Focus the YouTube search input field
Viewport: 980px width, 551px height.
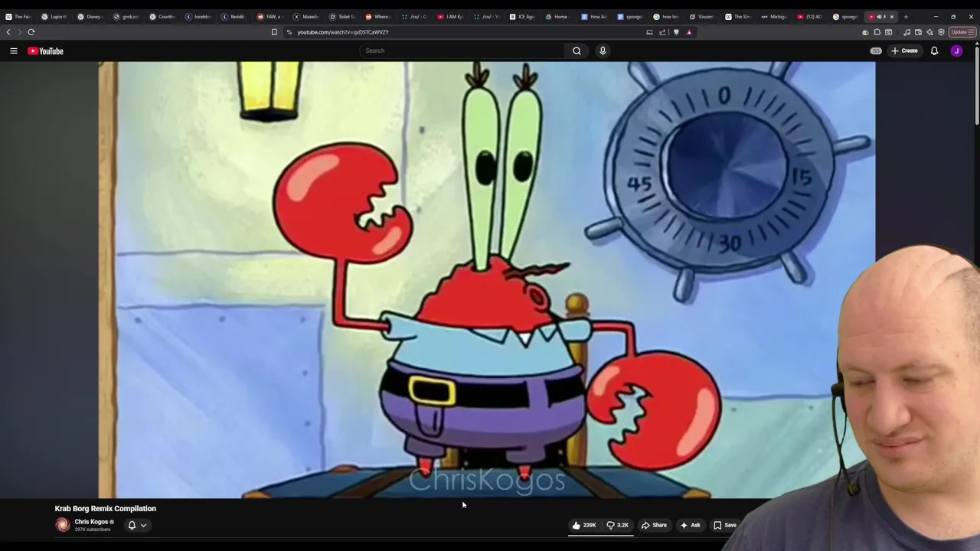point(463,51)
